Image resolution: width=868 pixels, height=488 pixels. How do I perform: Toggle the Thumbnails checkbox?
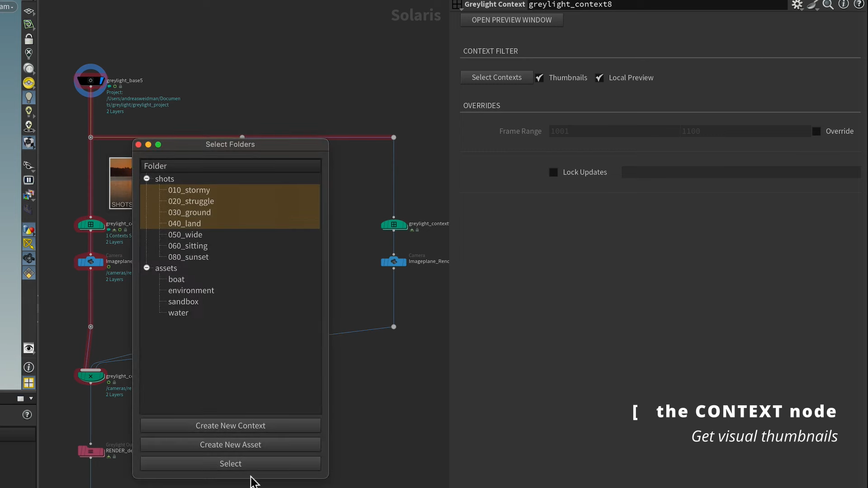540,78
